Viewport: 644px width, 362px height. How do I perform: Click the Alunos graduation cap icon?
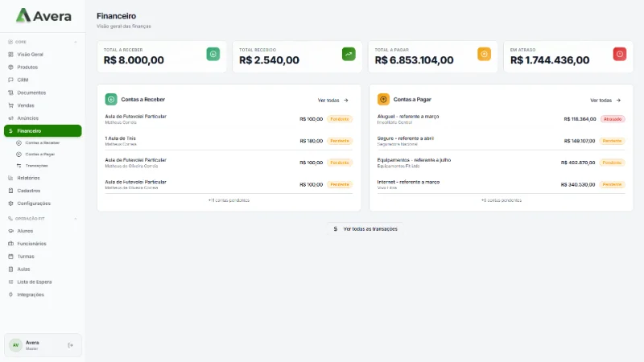[10, 231]
